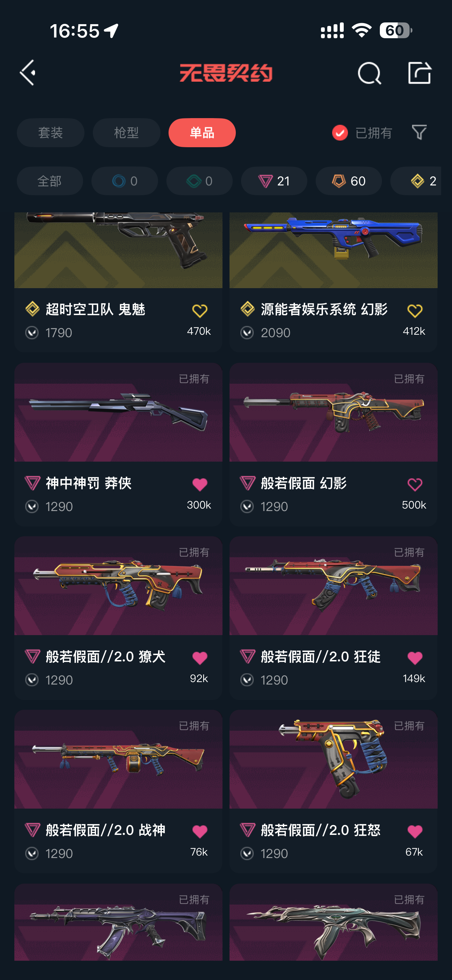This screenshot has width=452, height=980.
Task: Toggle heart on 超时空卫队 鬼魅
Action: coord(199,311)
